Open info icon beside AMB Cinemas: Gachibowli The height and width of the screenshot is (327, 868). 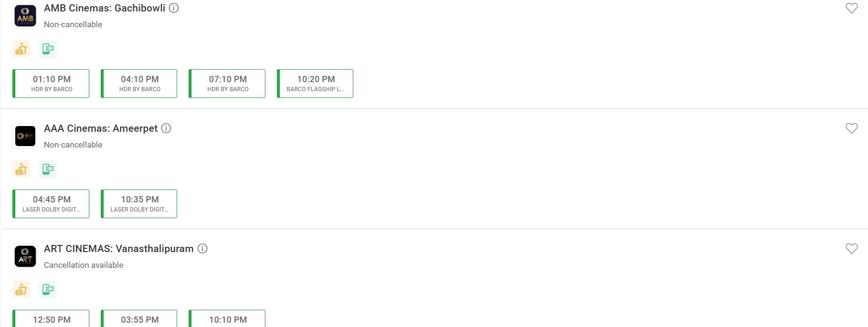coord(174,8)
